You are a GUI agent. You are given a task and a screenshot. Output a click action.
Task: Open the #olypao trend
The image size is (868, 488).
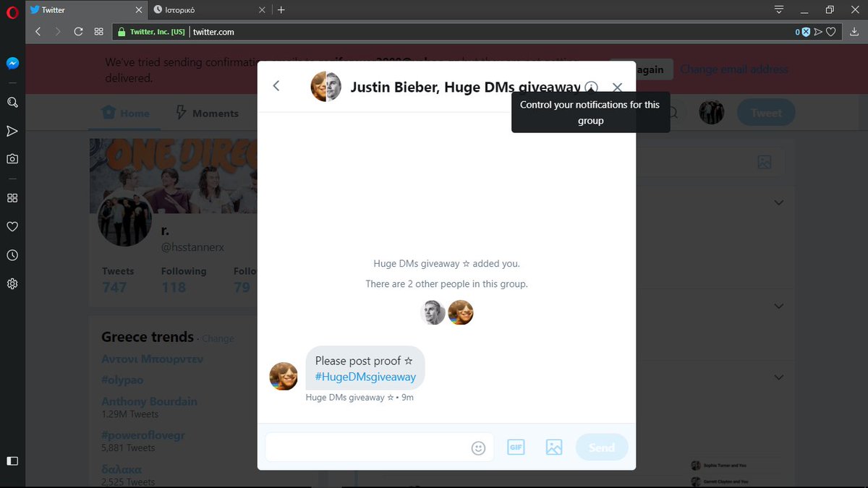click(x=124, y=380)
